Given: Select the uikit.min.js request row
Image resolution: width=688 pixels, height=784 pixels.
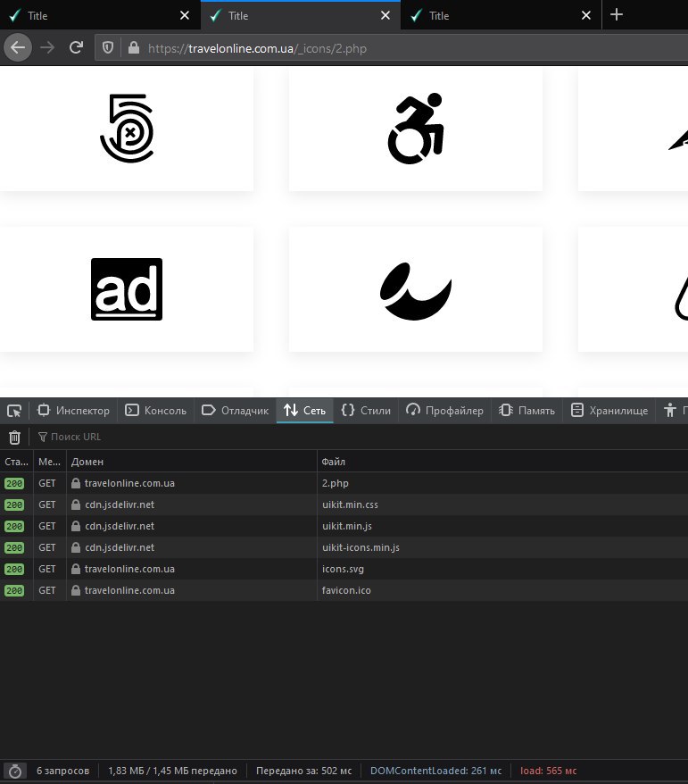Looking at the screenshot, I should [x=344, y=527].
